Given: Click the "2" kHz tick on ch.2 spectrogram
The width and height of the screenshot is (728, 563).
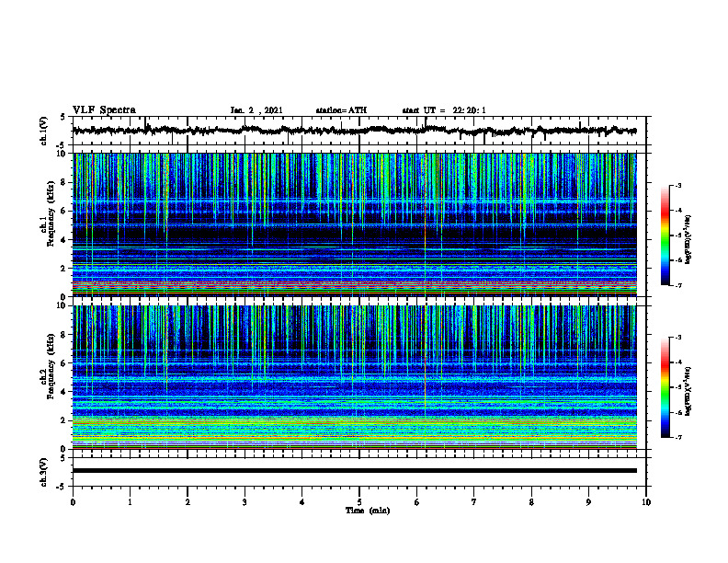Looking at the screenshot, I should tap(63, 420).
